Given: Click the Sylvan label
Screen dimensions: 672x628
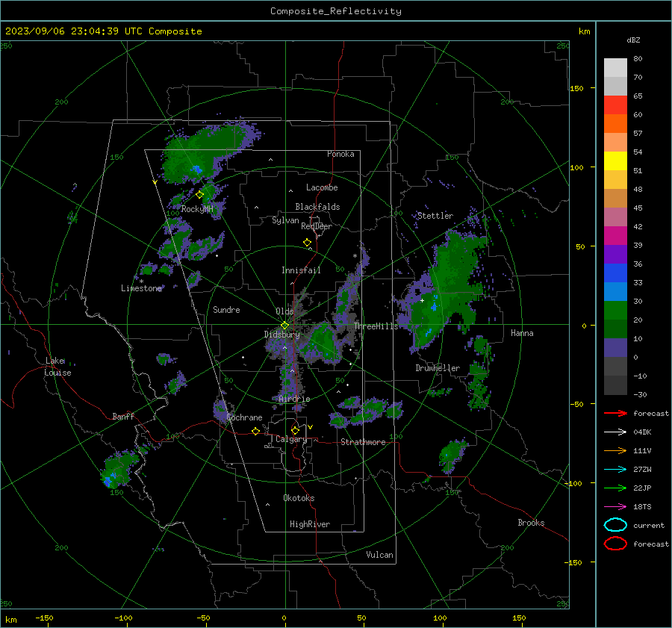Looking at the screenshot, I should (285, 220).
